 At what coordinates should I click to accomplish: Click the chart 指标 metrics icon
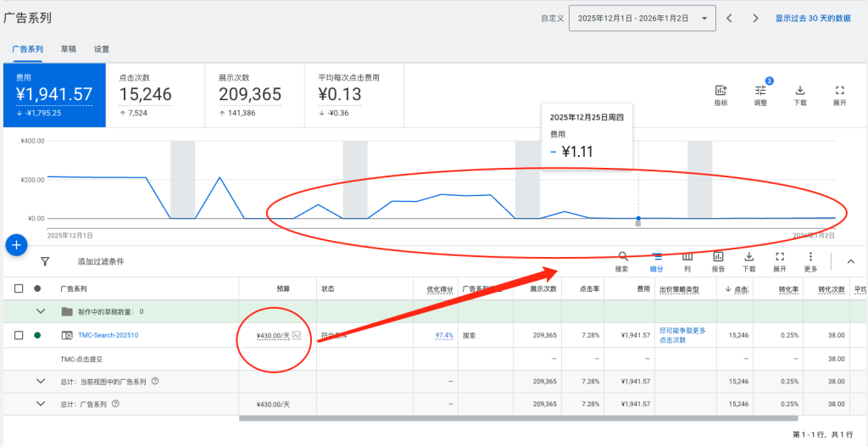pyautogui.click(x=721, y=90)
